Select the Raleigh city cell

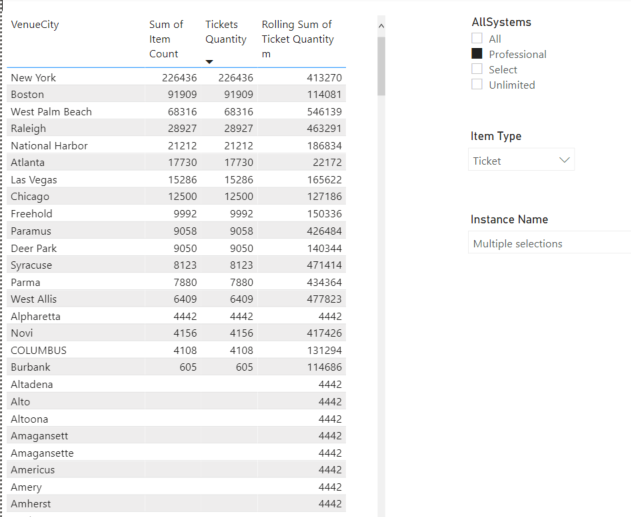pyautogui.click(x=28, y=129)
